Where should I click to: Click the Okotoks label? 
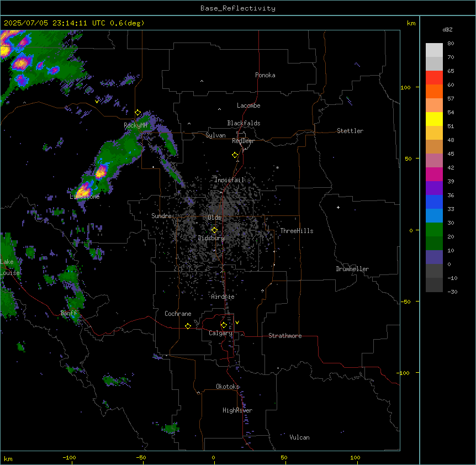click(x=228, y=387)
